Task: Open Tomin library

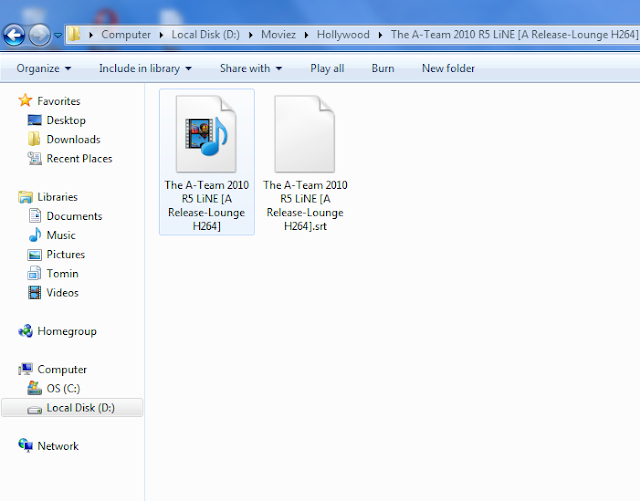Action: [x=62, y=274]
